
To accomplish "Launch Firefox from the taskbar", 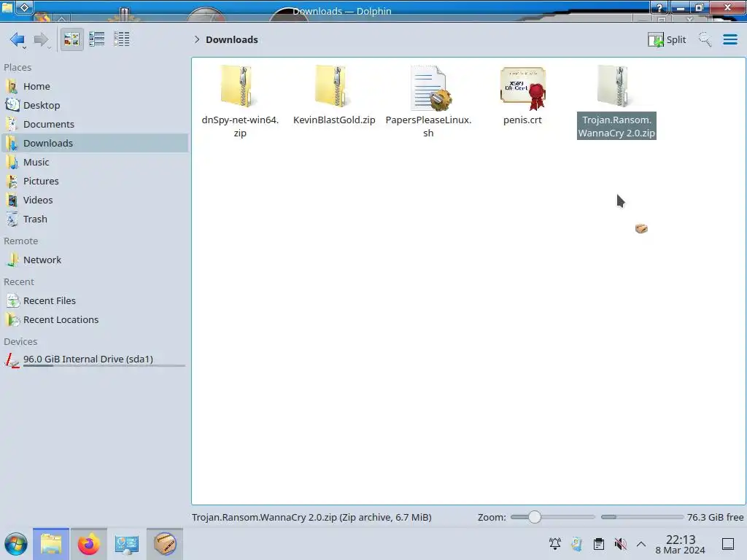I will click(88, 544).
